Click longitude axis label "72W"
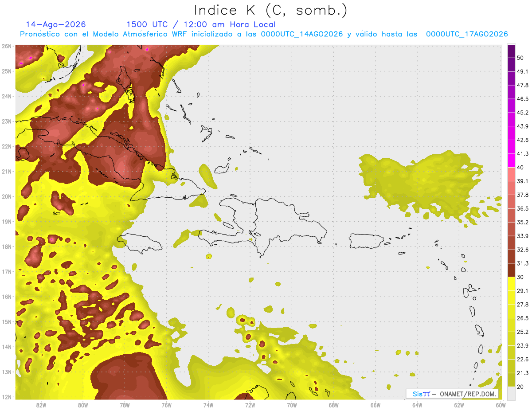 [x=250, y=405]
